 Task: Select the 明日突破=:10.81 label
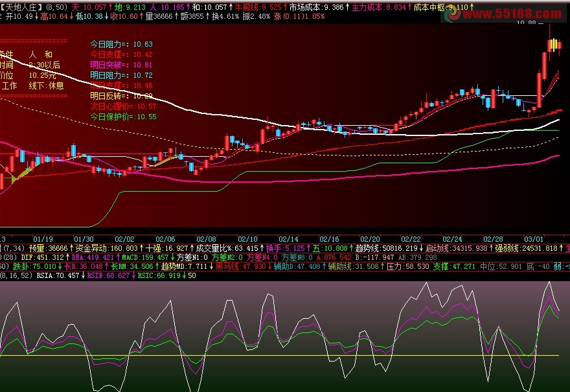pos(121,65)
